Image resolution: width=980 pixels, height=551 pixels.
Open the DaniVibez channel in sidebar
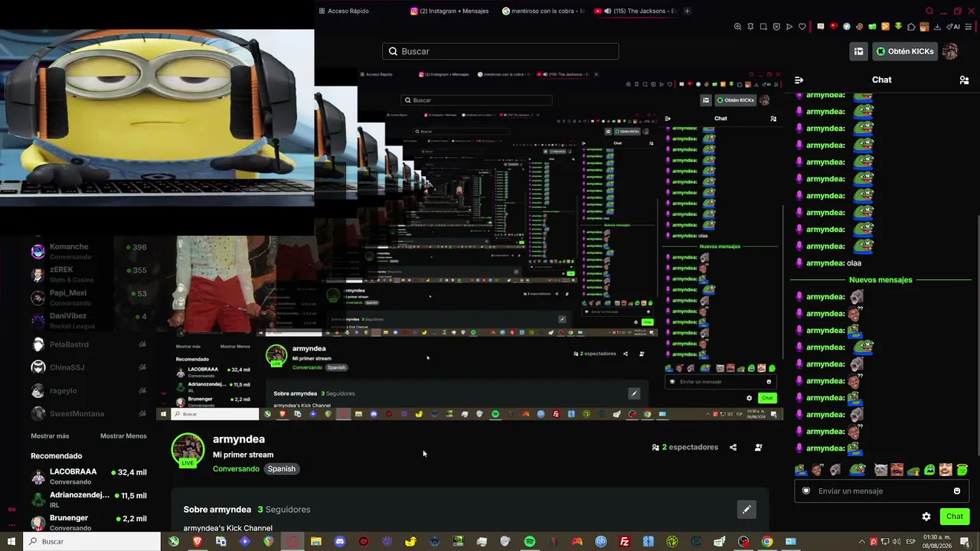pos(89,321)
